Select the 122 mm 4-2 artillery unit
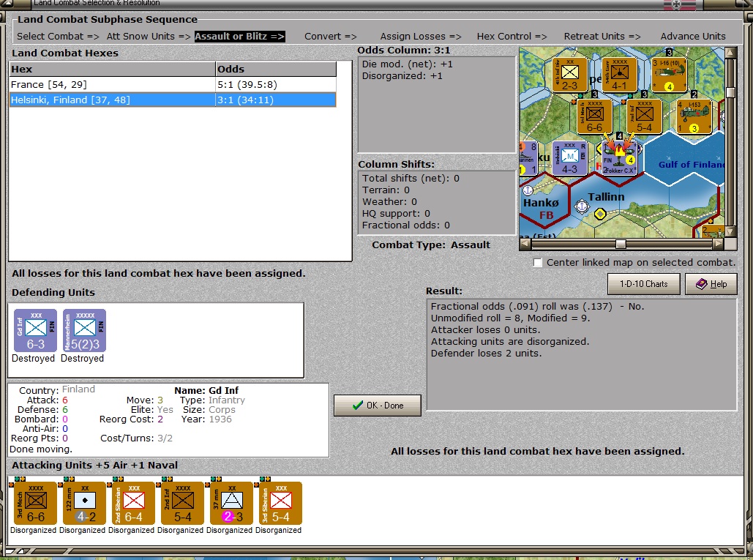 [x=85, y=504]
